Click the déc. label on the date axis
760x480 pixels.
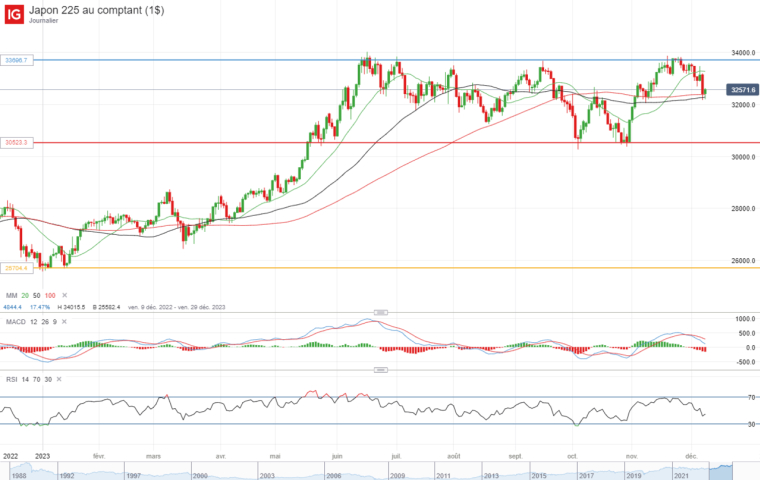pos(691,456)
